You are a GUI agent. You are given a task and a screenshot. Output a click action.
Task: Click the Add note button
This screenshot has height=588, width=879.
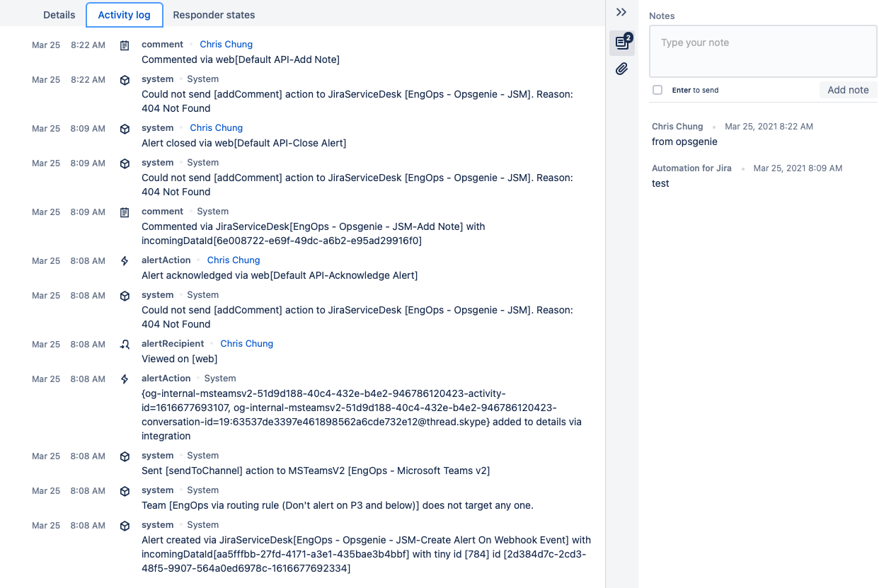click(848, 90)
